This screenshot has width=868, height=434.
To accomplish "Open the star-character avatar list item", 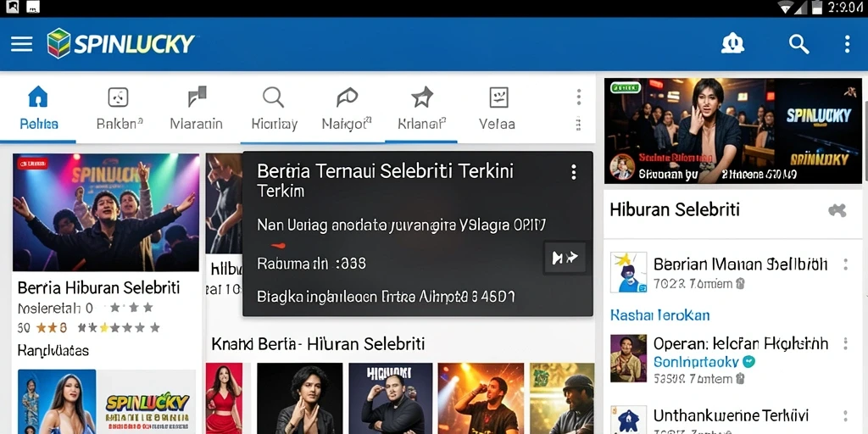I will 628,272.
